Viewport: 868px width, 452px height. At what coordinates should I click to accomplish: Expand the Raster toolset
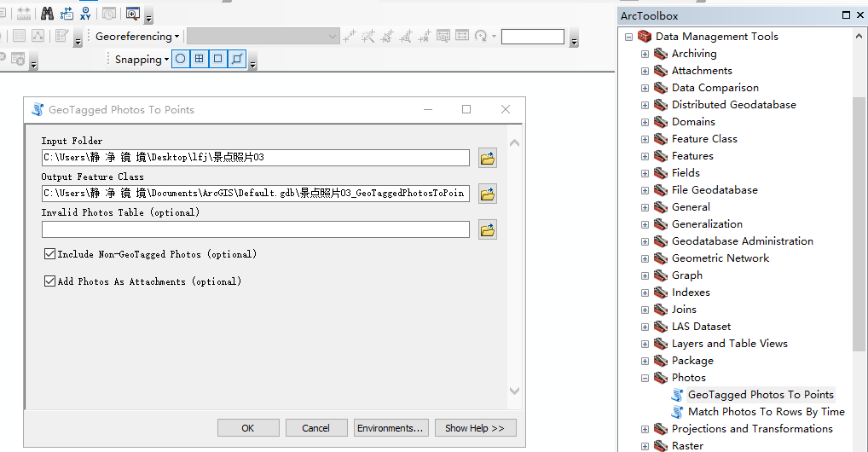[x=645, y=447]
